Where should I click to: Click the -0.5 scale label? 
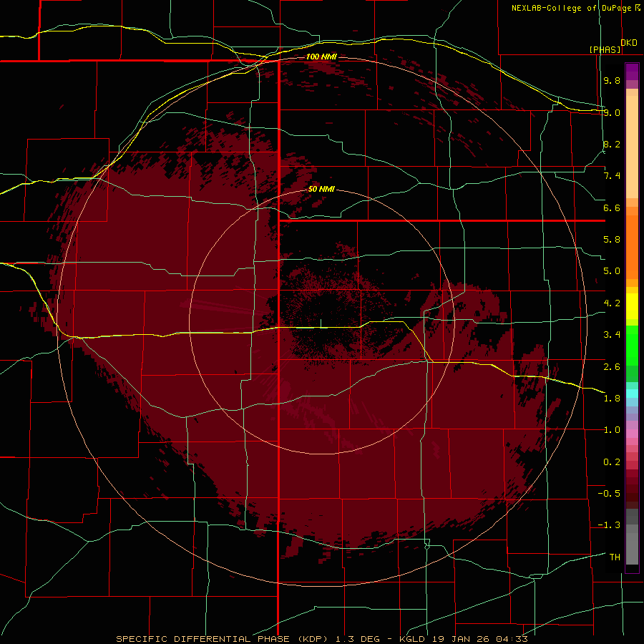[x=609, y=494]
